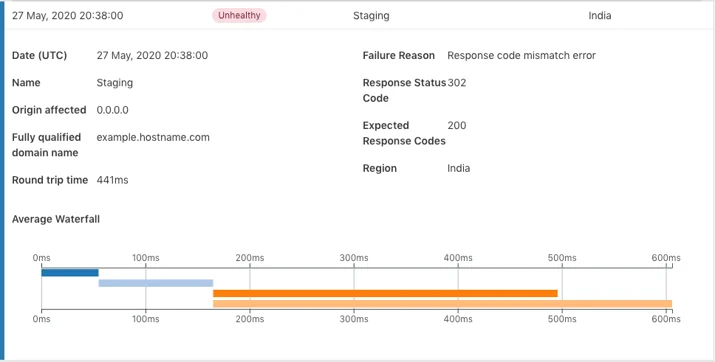Select Staging in the header row

(x=371, y=16)
